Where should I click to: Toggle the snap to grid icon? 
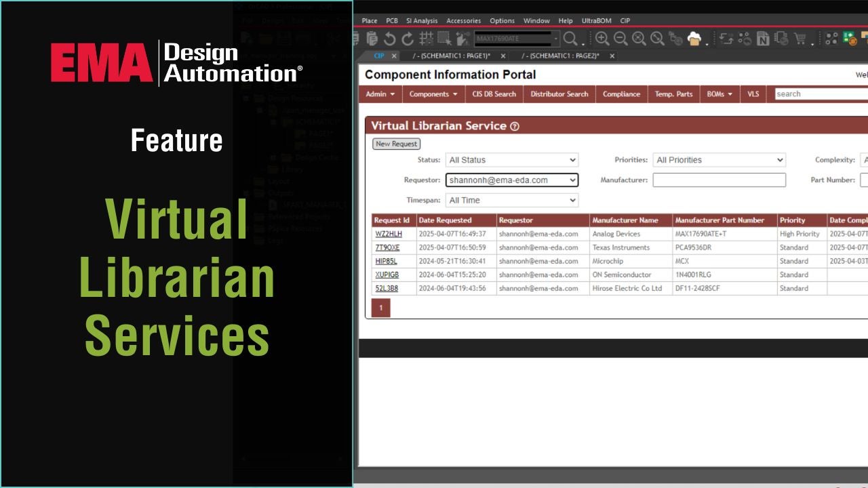pyautogui.click(x=427, y=39)
